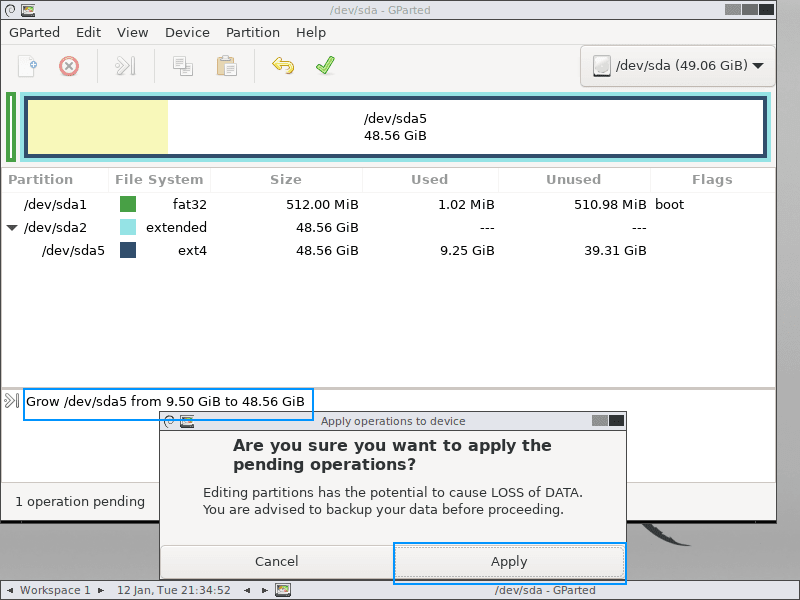This screenshot has height=600, width=800.
Task: Click the fat32 file system color indicator
Action: (x=127, y=204)
